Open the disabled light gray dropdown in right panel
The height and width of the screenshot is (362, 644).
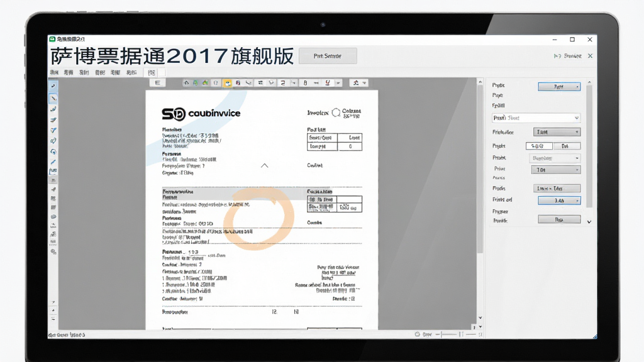click(x=555, y=158)
